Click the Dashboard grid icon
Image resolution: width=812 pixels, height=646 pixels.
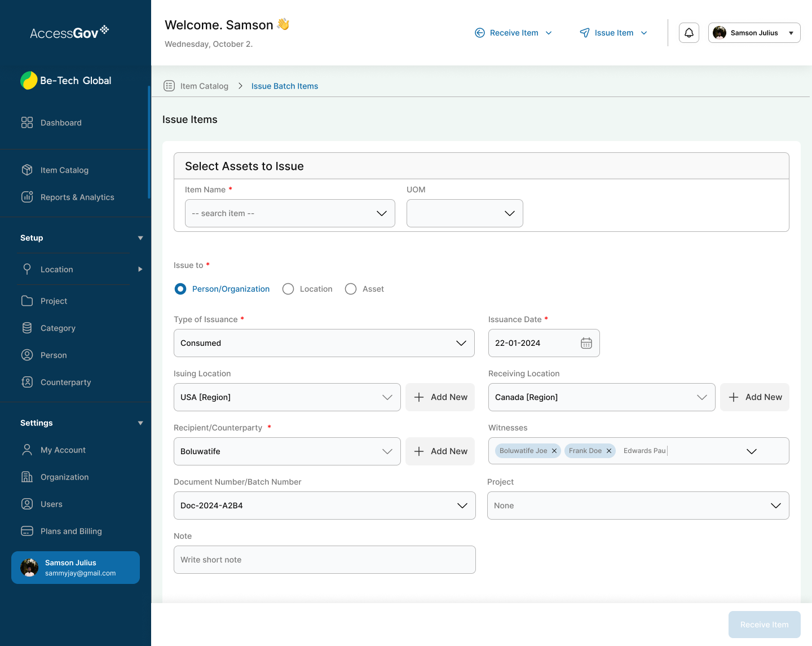(27, 122)
